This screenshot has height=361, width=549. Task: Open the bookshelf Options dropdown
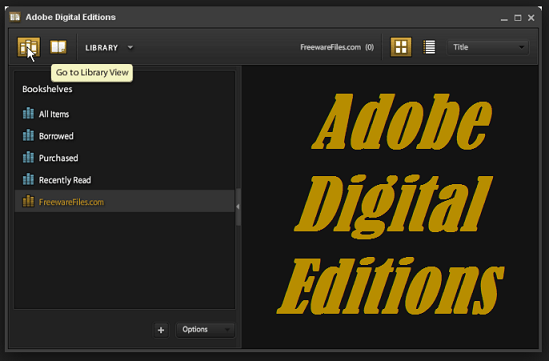coord(205,330)
